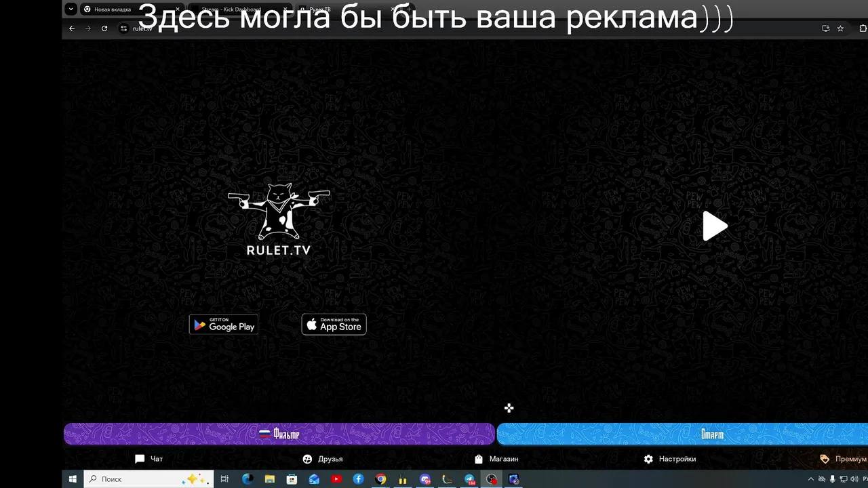This screenshot has width=868, height=488.
Task: Open the browser extensions icon
Action: (x=863, y=28)
